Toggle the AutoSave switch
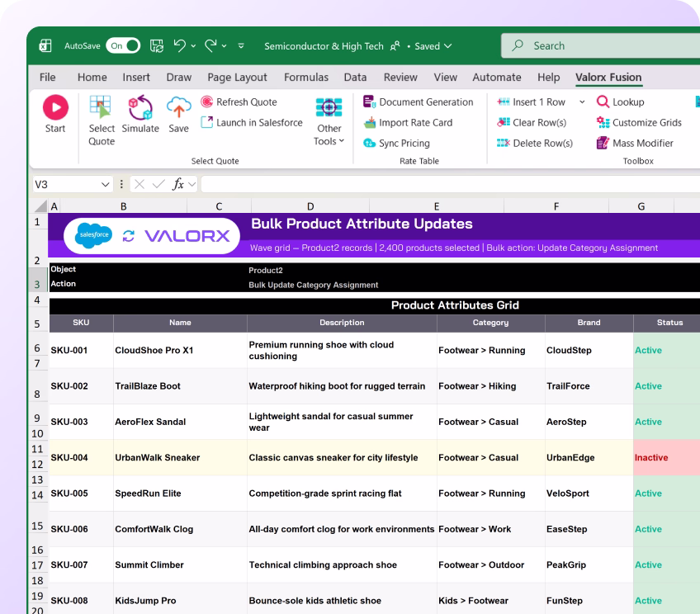The image size is (700, 614). click(123, 46)
